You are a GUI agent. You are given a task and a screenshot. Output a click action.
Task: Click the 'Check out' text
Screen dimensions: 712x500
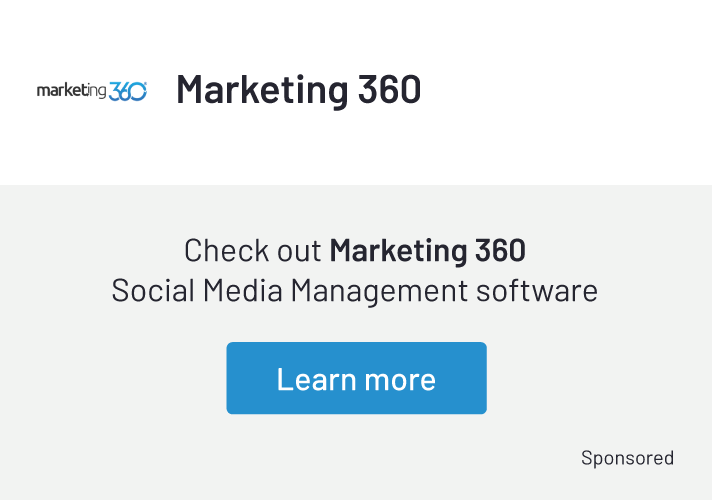click(x=252, y=250)
